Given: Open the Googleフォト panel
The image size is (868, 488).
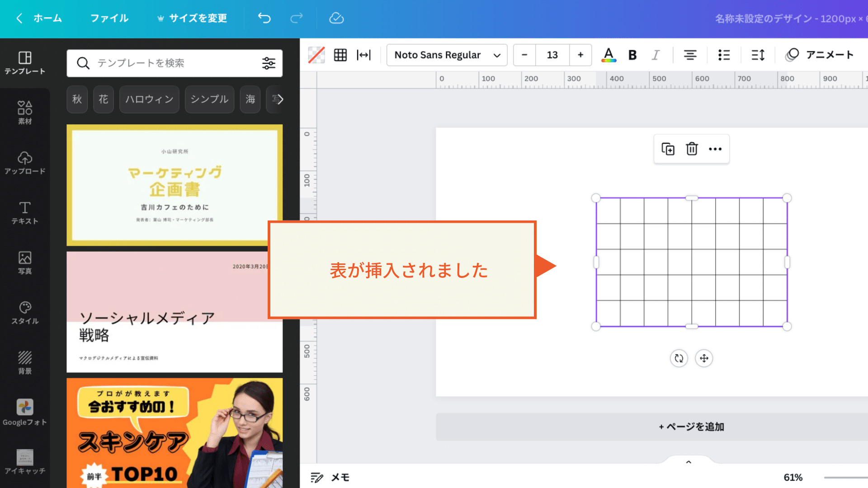Looking at the screenshot, I should tap(25, 411).
